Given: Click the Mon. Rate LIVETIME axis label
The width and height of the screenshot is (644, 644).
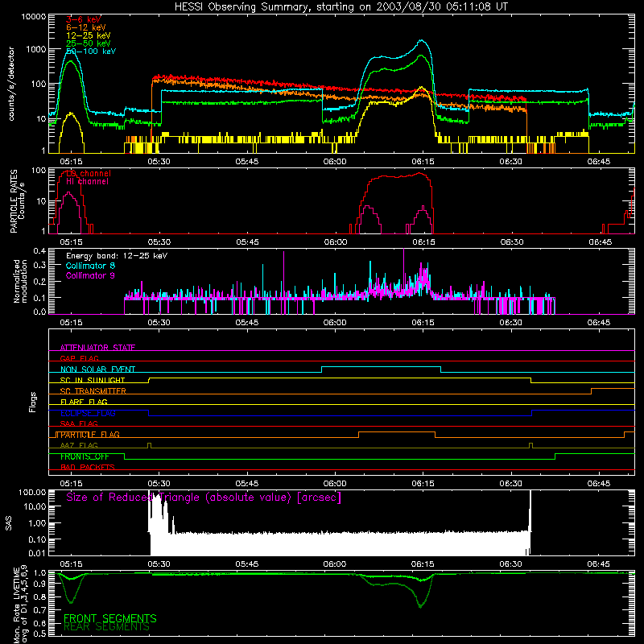Looking at the screenshot, I should coord(20,605).
